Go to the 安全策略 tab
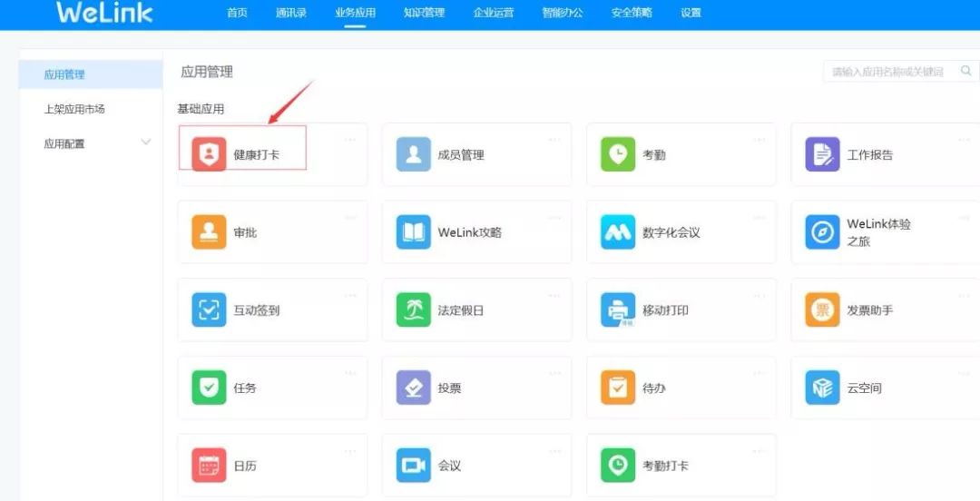 (x=632, y=13)
